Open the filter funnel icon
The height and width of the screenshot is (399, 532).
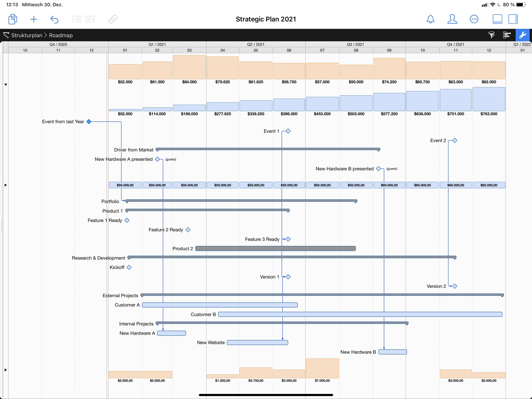coord(491,35)
